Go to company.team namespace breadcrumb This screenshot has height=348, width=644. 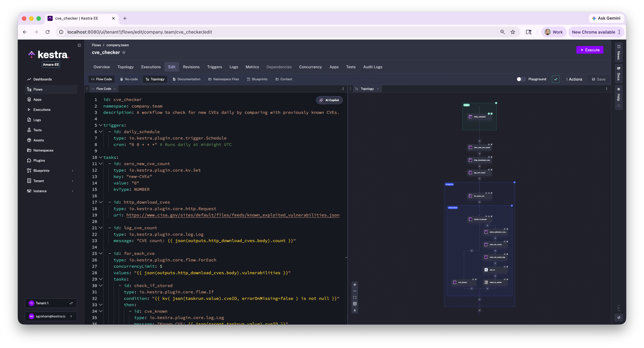[x=117, y=45]
